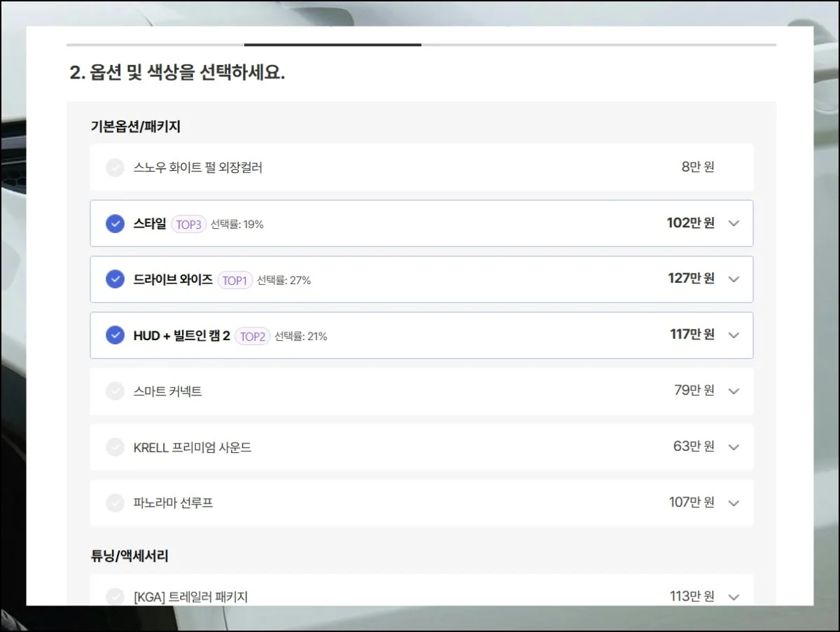Uncheck the HUD + 빌트인 캠 2 option

pos(115,335)
